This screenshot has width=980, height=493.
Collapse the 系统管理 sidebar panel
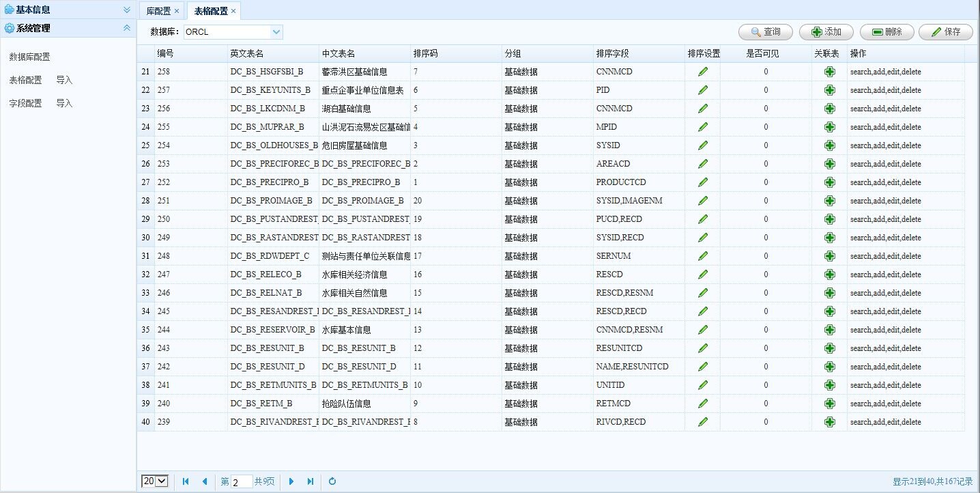tap(126, 28)
